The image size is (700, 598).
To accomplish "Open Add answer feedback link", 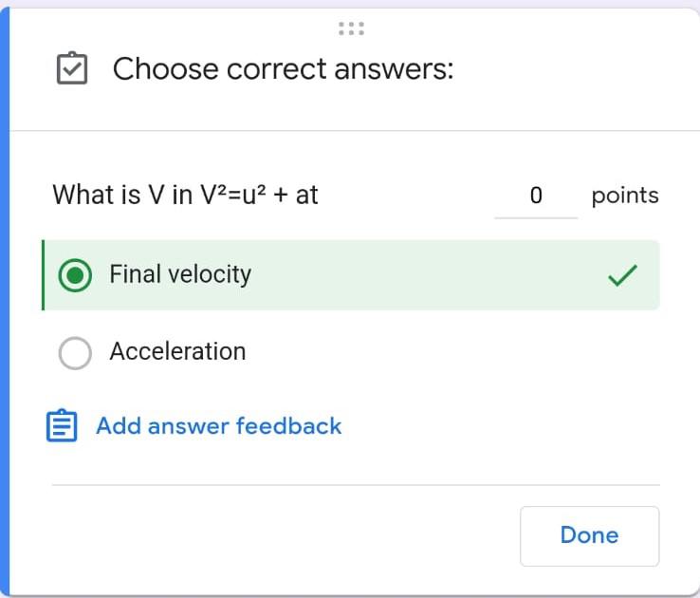I will (x=218, y=426).
